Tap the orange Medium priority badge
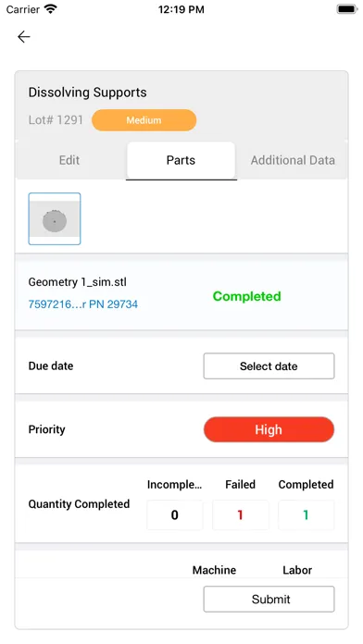Screen dimensions: 363x644 (x=144, y=120)
